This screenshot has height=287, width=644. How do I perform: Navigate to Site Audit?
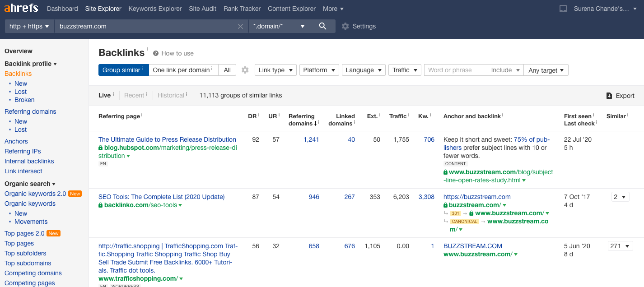coord(203,9)
